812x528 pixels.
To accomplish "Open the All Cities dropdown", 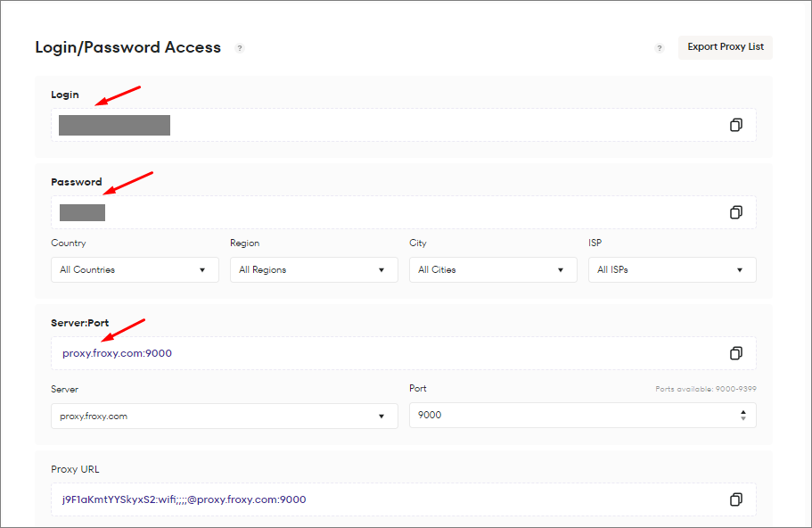I will pos(492,269).
